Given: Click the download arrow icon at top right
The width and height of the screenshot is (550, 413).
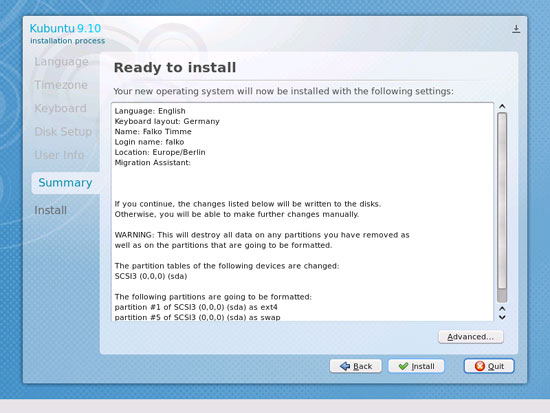Looking at the screenshot, I should pos(516,29).
